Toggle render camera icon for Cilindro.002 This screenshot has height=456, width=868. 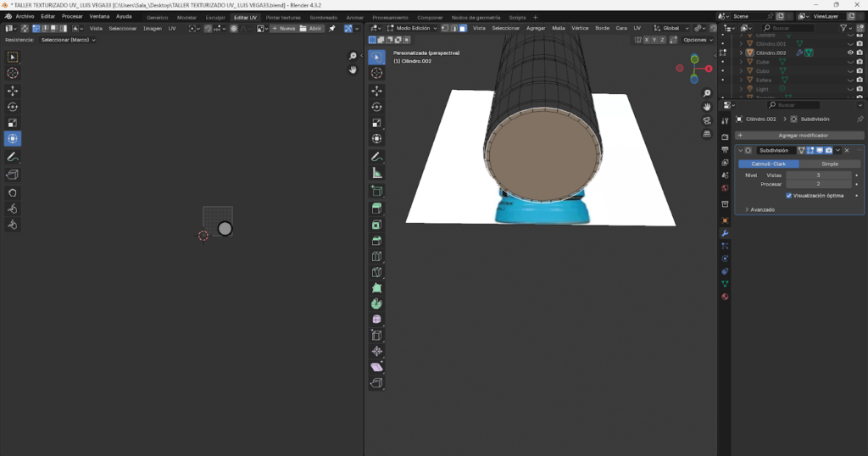(860, 53)
